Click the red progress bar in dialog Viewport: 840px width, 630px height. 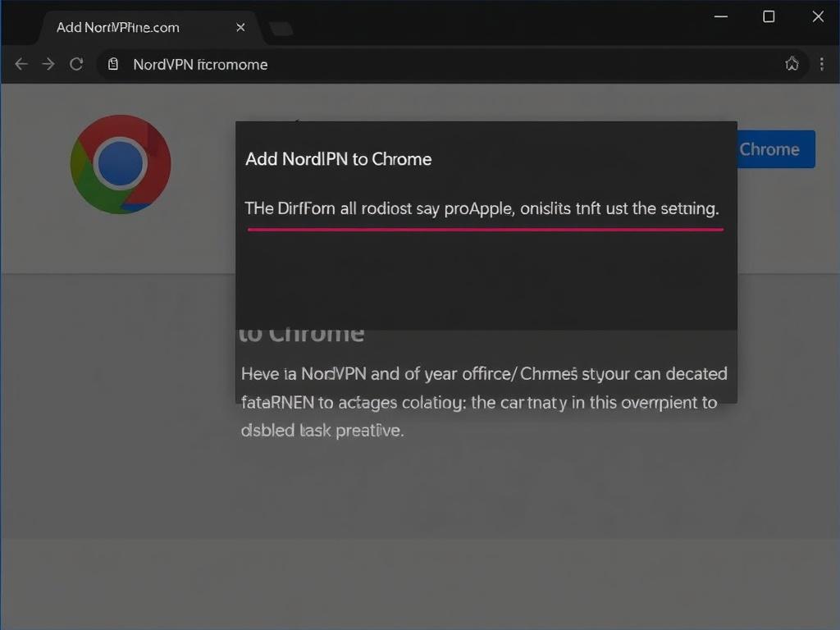point(486,230)
